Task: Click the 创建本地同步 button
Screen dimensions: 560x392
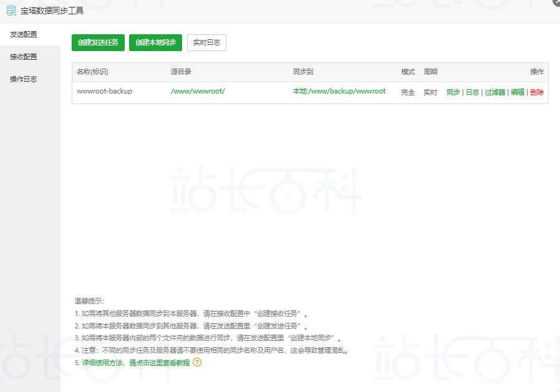Action: pos(155,42)
